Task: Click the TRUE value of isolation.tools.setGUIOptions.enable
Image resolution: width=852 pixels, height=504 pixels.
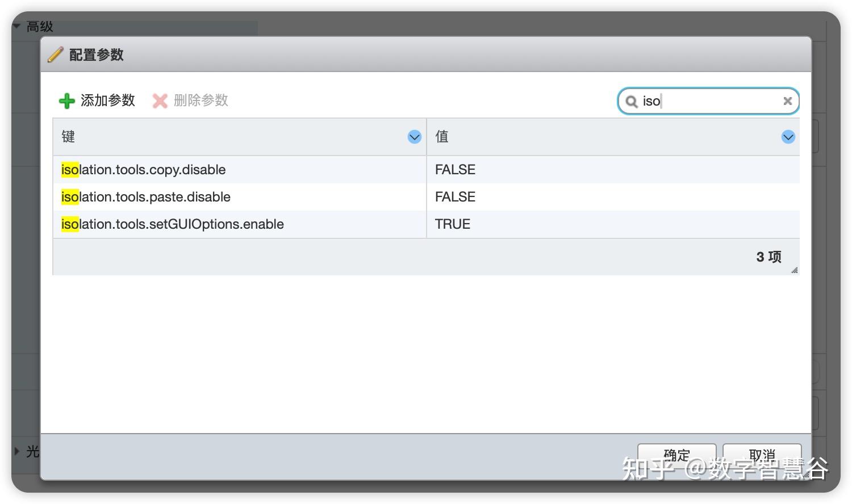Action: [452, 224]
